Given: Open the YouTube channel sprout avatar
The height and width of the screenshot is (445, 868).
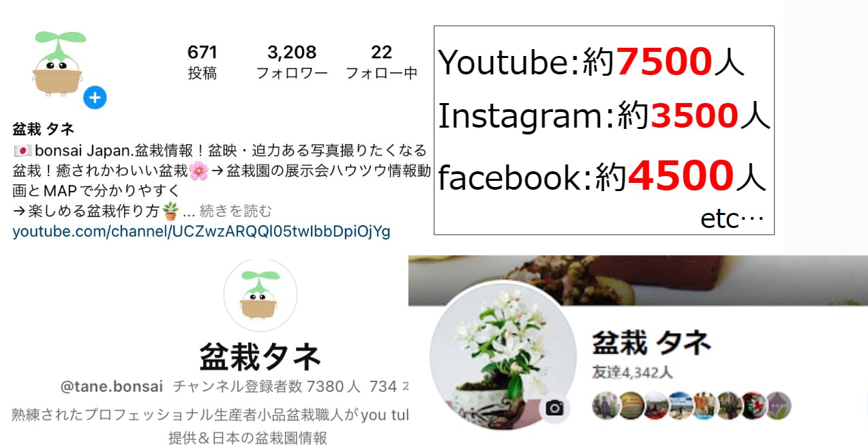Looking at the screenshot, I should [260, 295].
